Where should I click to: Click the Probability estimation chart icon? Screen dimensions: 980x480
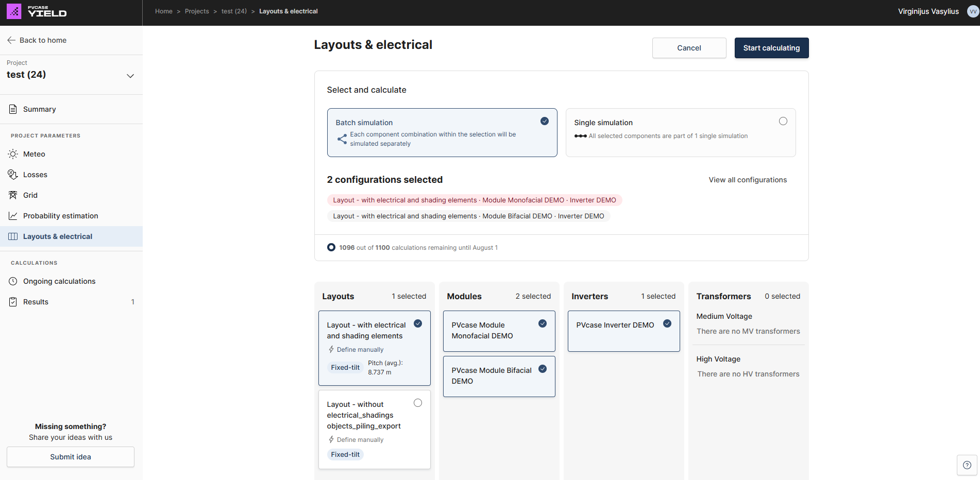point(13,216)
